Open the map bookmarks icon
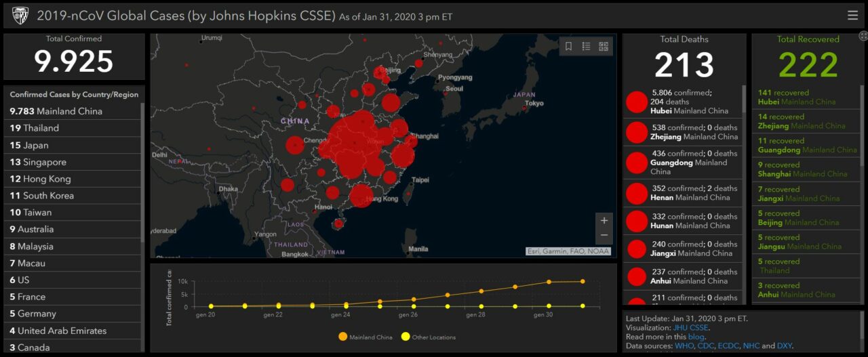868x357 pixels. coord(568,46)
